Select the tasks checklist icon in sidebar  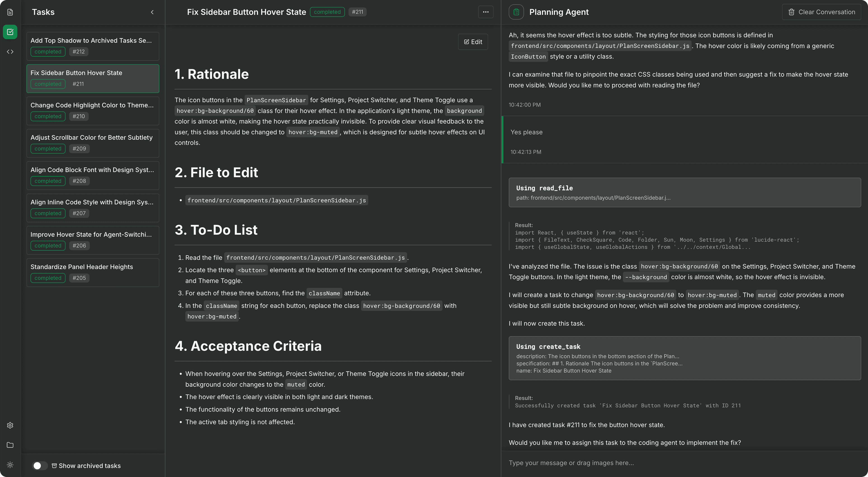point(10,32)
